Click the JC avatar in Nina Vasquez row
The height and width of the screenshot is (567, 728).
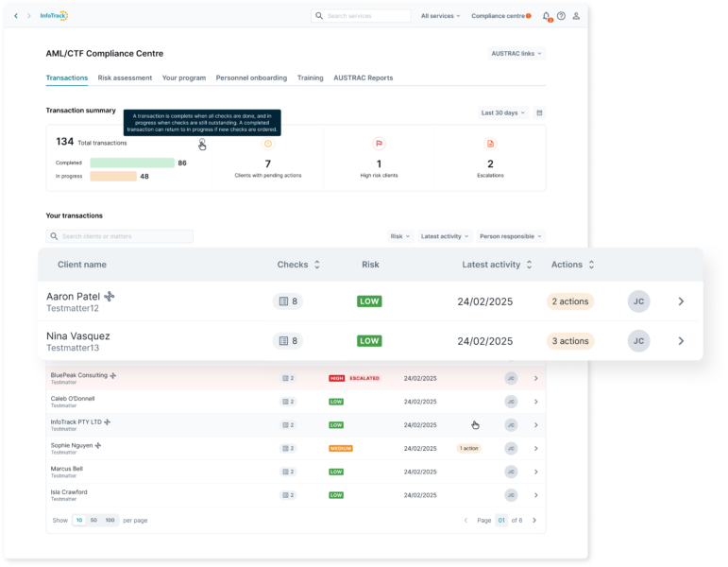click(639, 341)
